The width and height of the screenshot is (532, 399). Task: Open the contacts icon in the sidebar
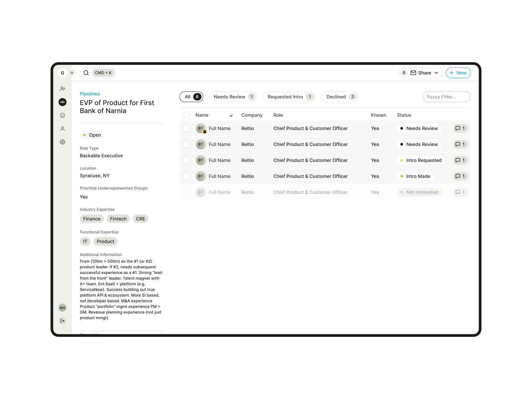coord(62,89)
